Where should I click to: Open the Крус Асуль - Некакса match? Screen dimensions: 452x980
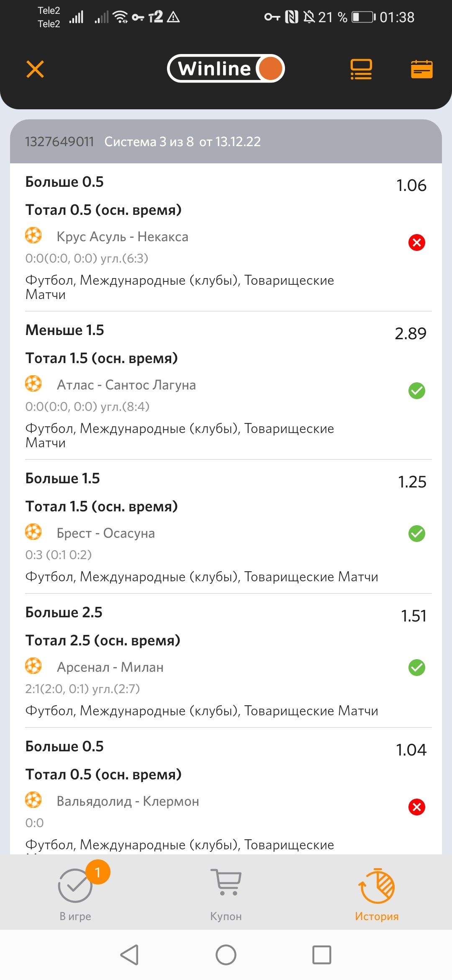click(122, 237)
